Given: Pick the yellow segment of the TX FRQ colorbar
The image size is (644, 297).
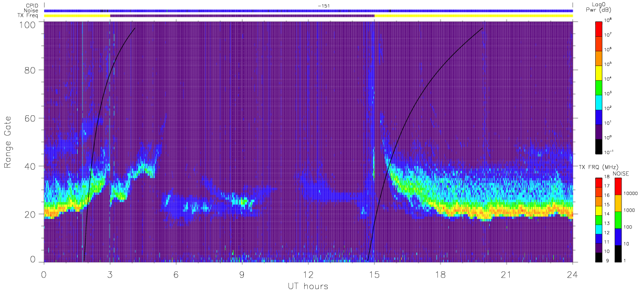Looking at the screenshot, I should point(599,210).
